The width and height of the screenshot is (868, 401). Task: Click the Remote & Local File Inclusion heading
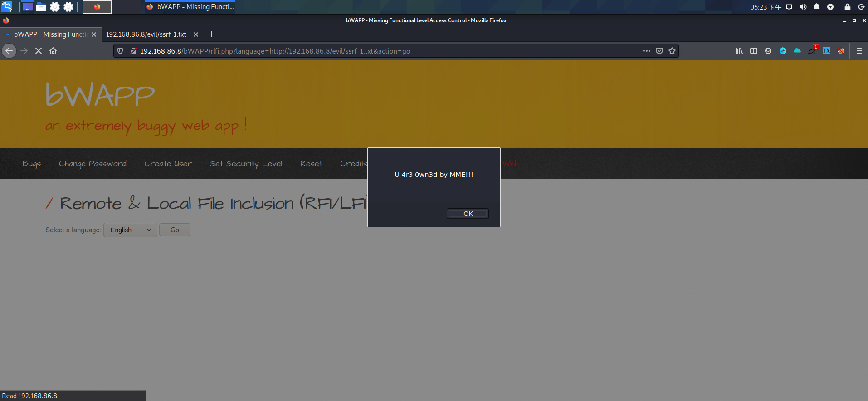click(213, 203)
